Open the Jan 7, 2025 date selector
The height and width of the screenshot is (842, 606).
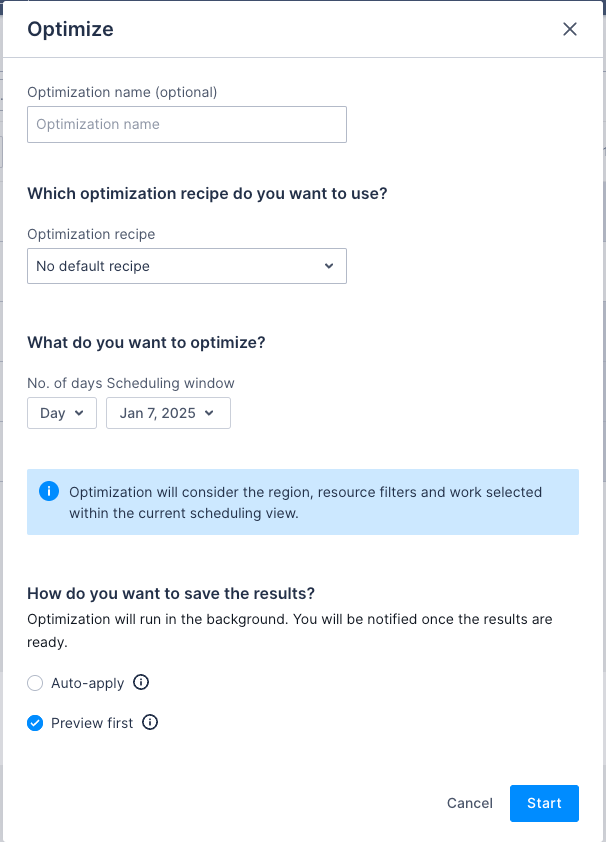tap(168, 413)
